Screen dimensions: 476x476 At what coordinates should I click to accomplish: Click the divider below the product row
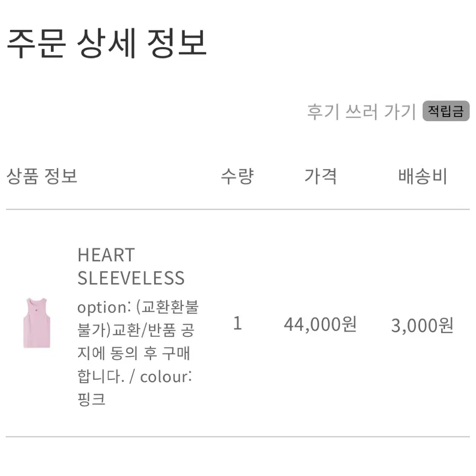click(x=238, y=437)
